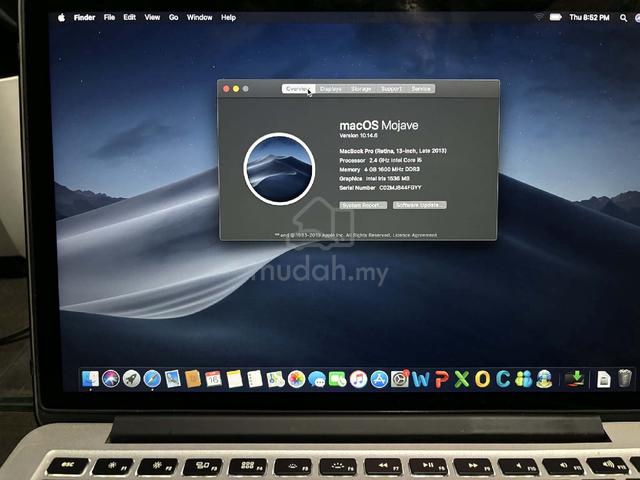The image size is (640, 480).
Task: Minimize About This Mac with yellow button
Action: tap(236, 89)
